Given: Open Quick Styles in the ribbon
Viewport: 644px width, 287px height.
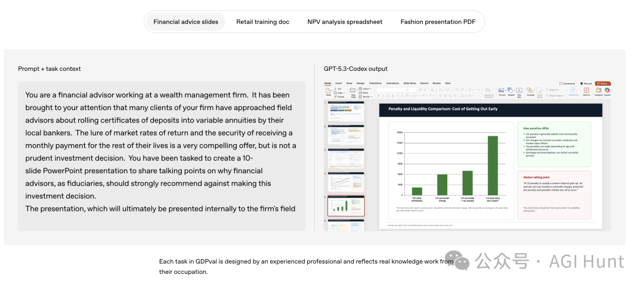Looking at the screenshot, I should (539, 93).
